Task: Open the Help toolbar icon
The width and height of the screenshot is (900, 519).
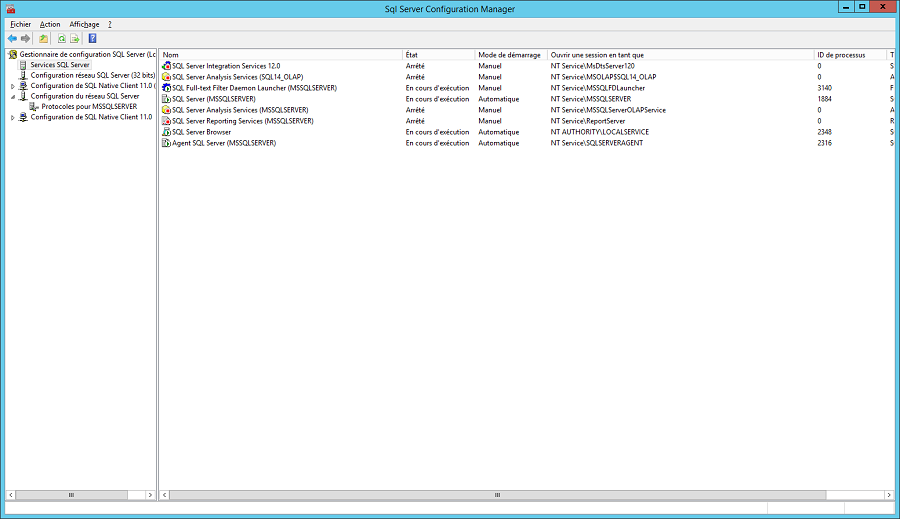Action: [x=92, y=38]
